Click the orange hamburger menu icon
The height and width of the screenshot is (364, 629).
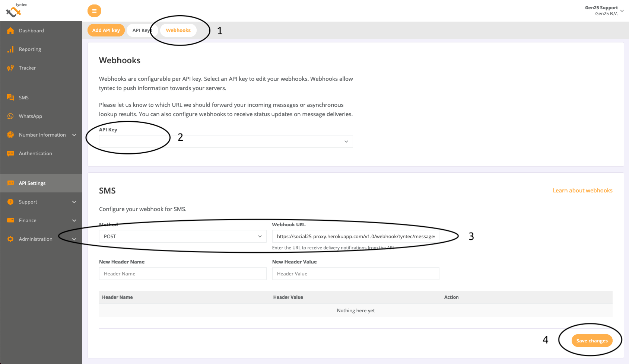pos(94,11)
